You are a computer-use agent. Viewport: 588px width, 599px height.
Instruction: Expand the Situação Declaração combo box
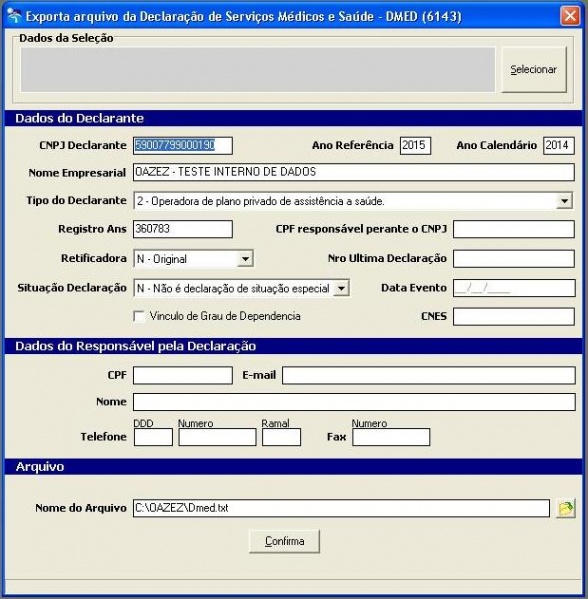click(x=341, y=288)
